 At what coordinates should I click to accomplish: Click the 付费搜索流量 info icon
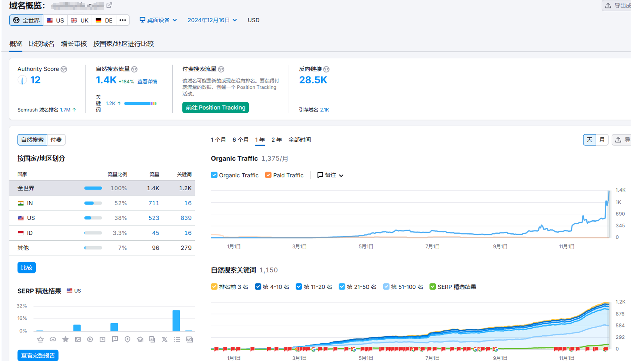(221, 69)
